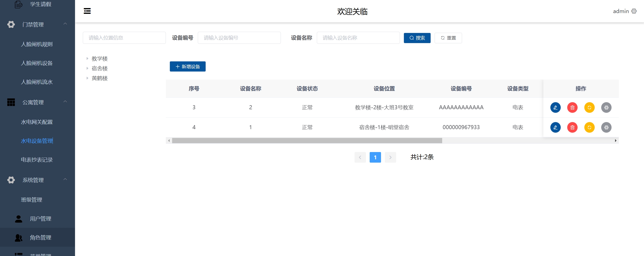Click the 共计:2条 total count text
Viewport: 644px width, 256px height.
pos(422,157)
